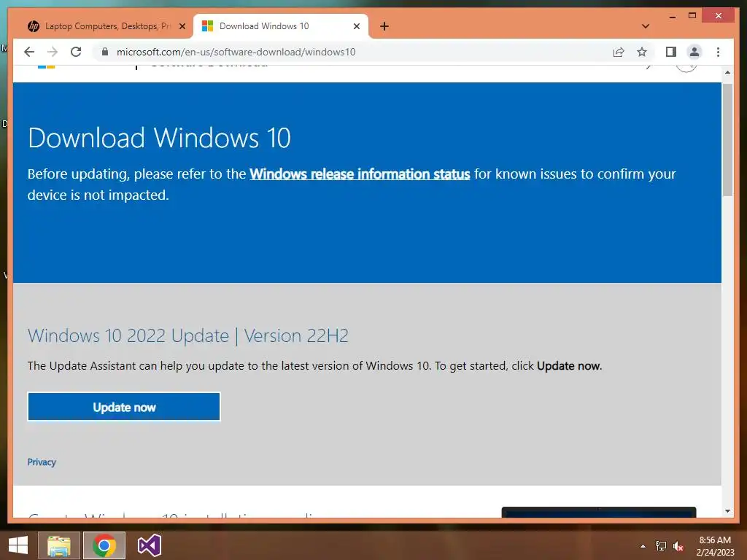View site information via padlock icon
Viewport: 747px width, 560px height.
(105, 52)
